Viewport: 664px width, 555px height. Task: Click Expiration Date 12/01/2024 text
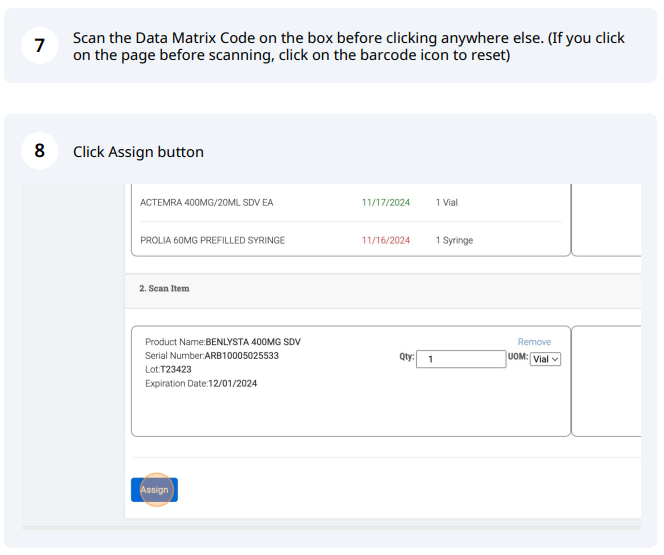pyautogui.click(x=201, y=384)
